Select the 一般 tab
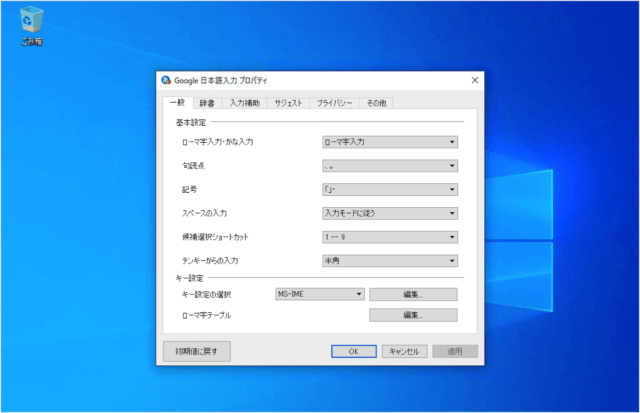 (x=176, y=102)
